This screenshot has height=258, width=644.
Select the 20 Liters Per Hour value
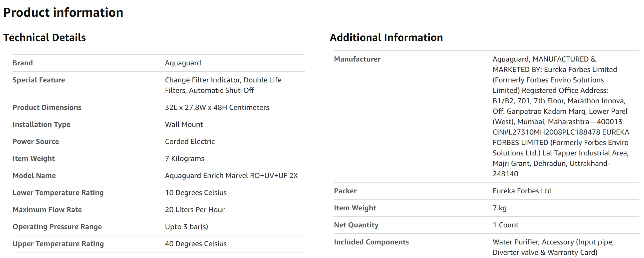[195, 210]
